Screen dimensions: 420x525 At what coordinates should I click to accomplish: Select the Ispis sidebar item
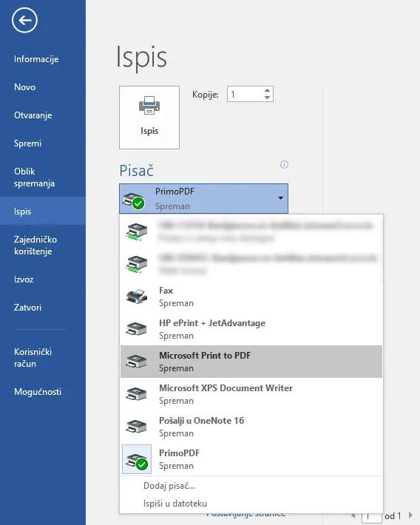tap(43, 211)
